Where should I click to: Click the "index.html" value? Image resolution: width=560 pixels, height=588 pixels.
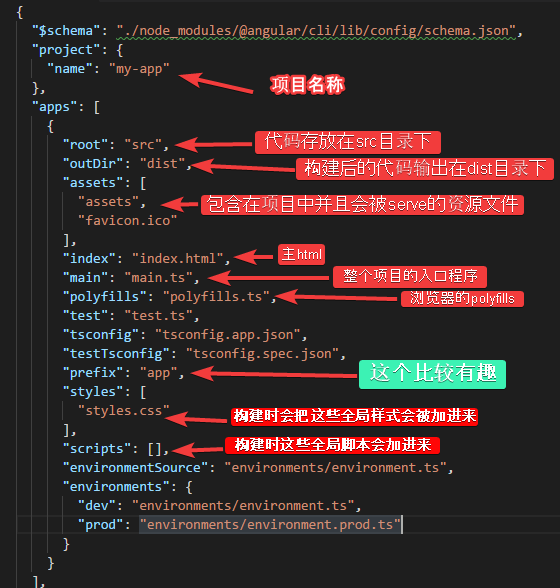[177, 259]
